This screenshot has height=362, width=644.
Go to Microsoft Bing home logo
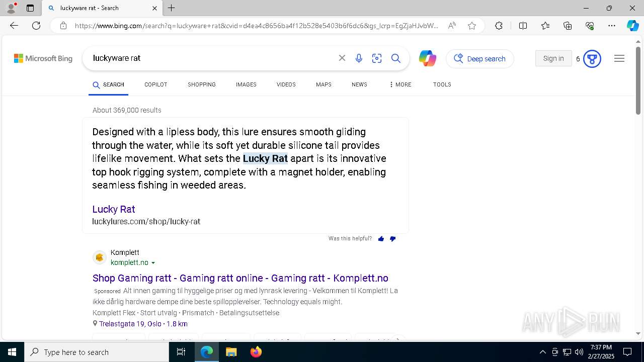pos(43,58)
